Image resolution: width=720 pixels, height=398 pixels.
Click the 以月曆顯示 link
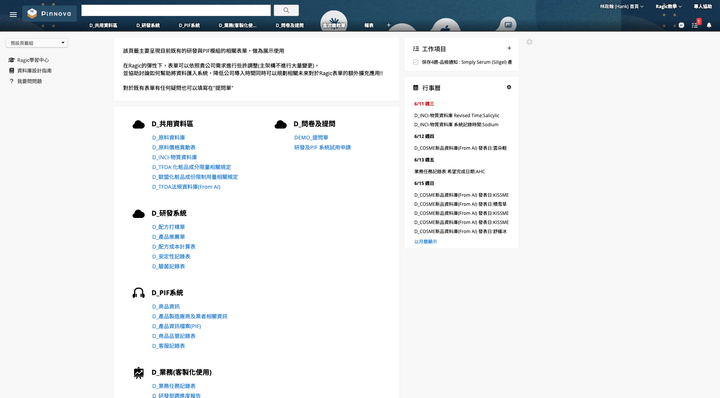tap(426, 241)
